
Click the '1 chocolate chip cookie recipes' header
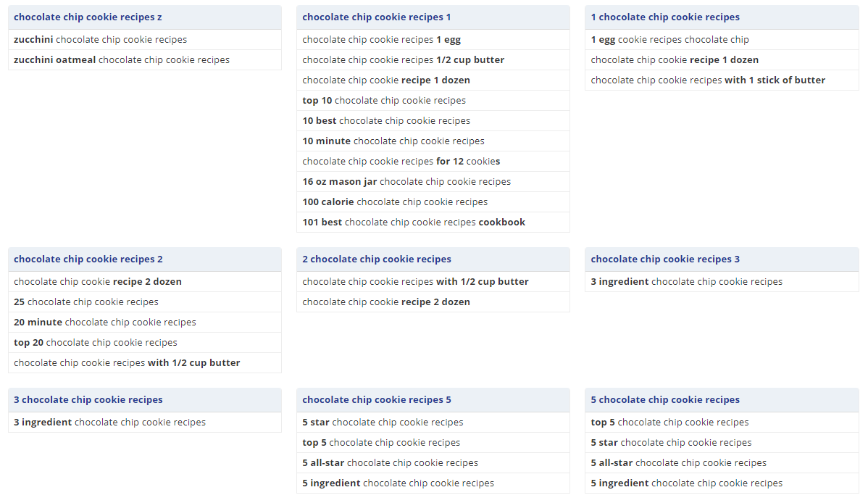(665, 17)
